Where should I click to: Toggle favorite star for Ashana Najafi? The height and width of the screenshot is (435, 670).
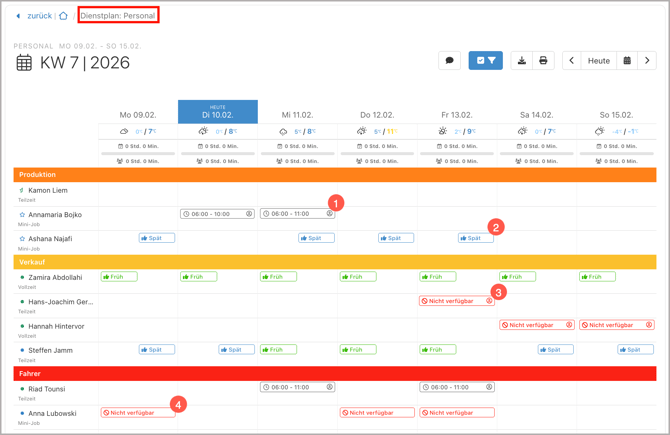22,239
